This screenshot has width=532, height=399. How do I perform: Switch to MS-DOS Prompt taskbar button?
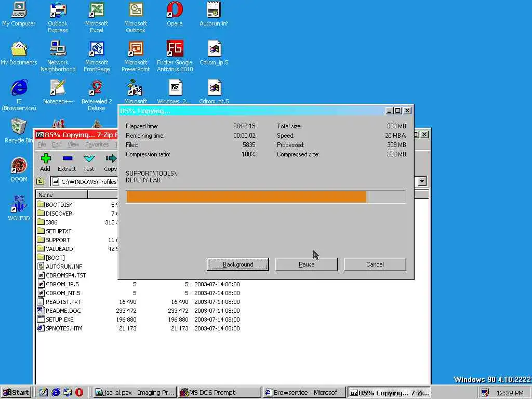(220, 392)
